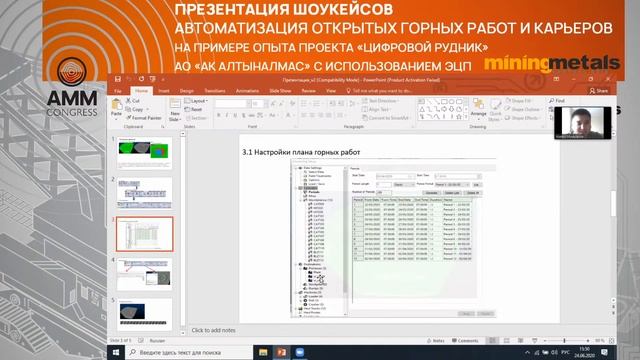Click the Paste button
Screen dimensions: 640x360
coord(116,108)
